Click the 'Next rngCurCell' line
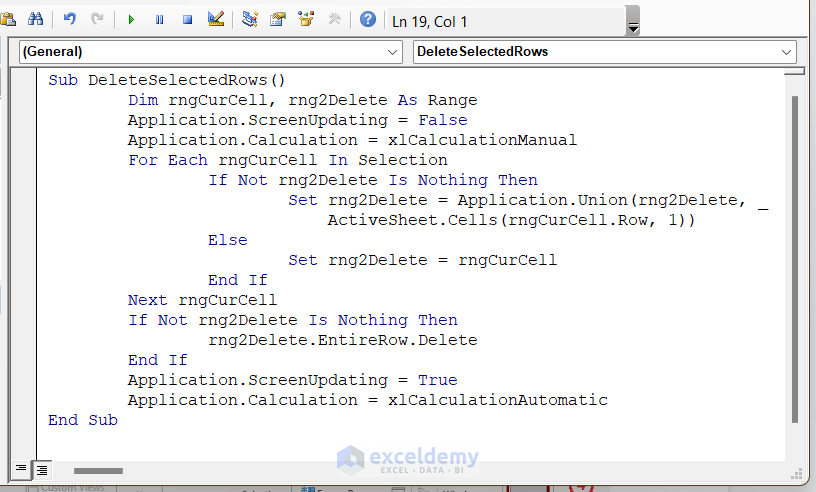Image resolution: width=816 pixels, height=492 pixels. pos(202,300)
